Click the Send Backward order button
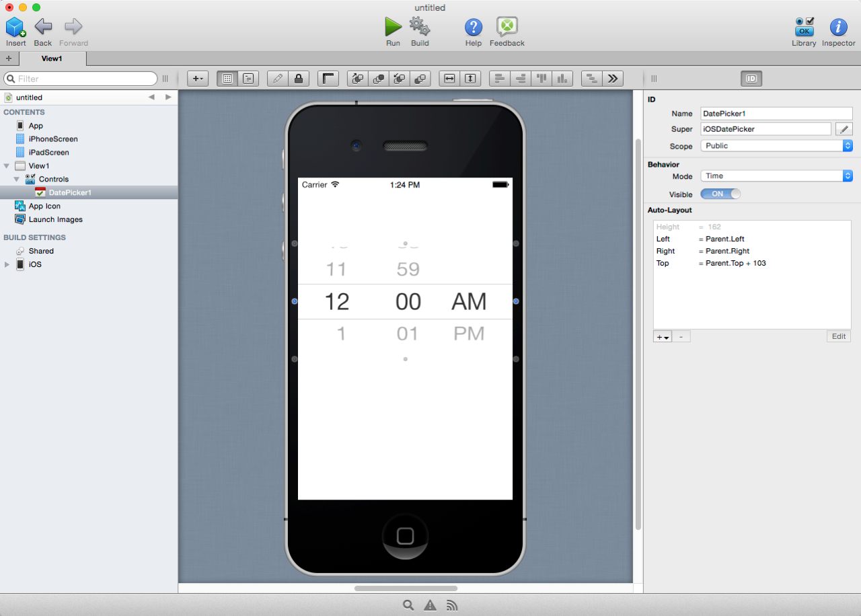This screenshot has width=861, height=616. tap(399, 79)
